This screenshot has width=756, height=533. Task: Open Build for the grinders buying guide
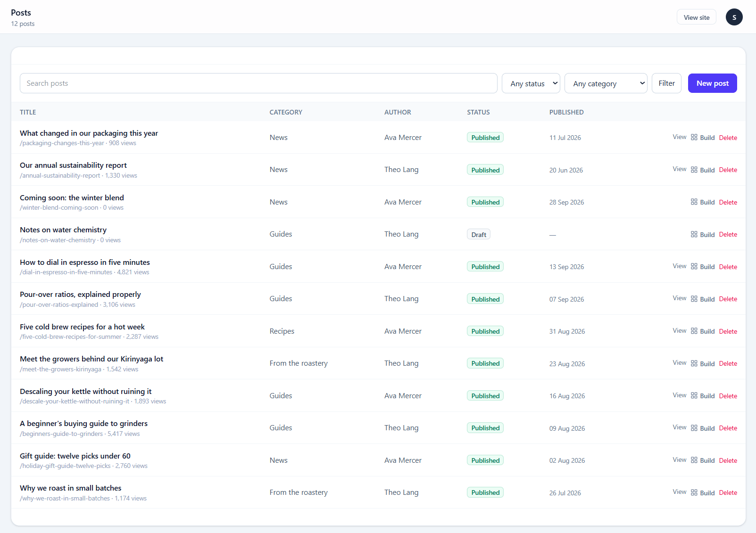pos(703,428)
